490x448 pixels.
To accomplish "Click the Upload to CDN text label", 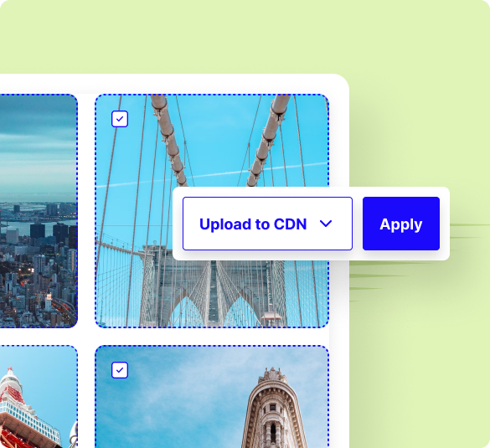I will [253, 224].
